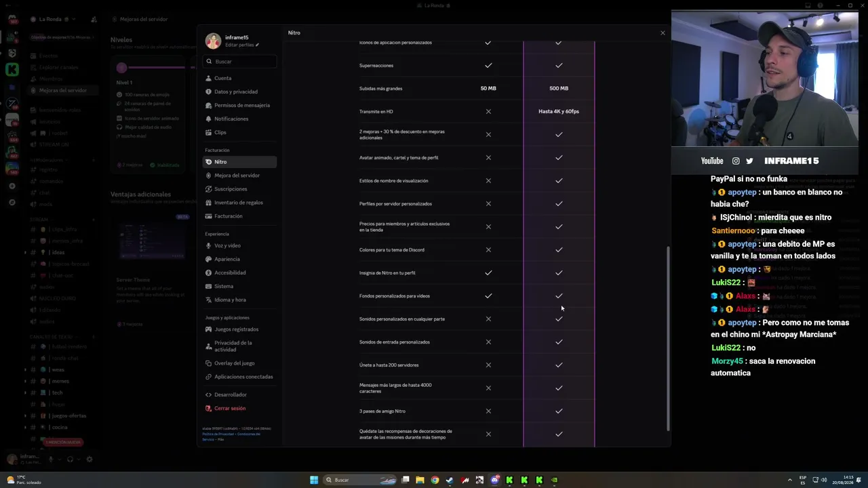Screen dimensions: 868x488
Task: Click the Discord taskbar icon
Action: (x=495, y=480)
